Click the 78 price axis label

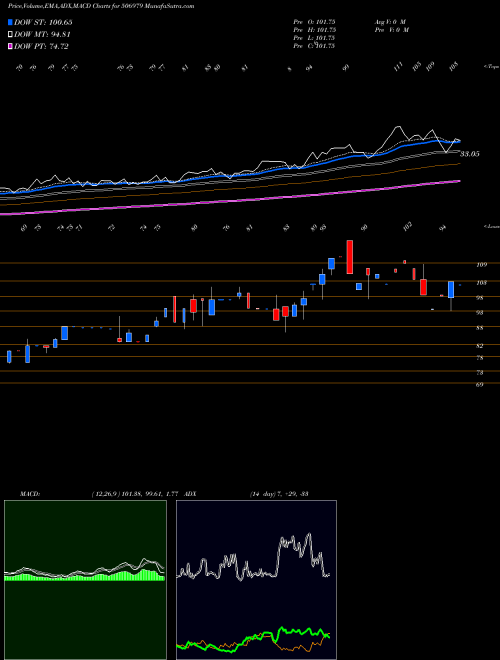[479, 358]
